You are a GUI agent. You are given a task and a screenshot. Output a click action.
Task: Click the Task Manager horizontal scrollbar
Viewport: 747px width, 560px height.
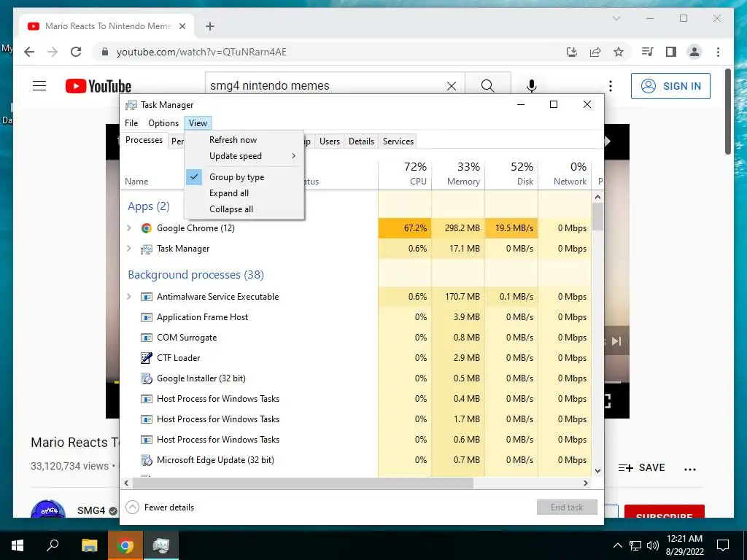(303, 483)
